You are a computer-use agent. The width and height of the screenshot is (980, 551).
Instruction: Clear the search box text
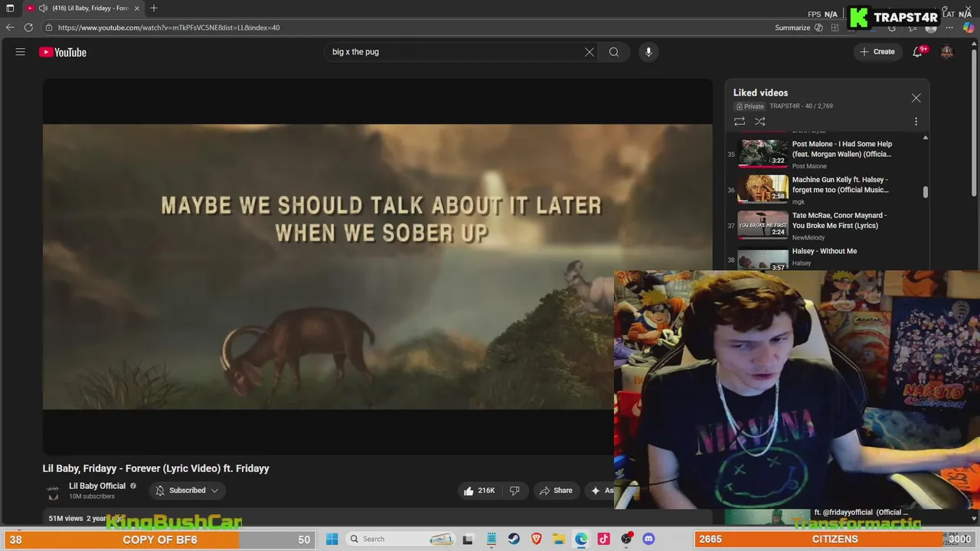pos(590,52)
